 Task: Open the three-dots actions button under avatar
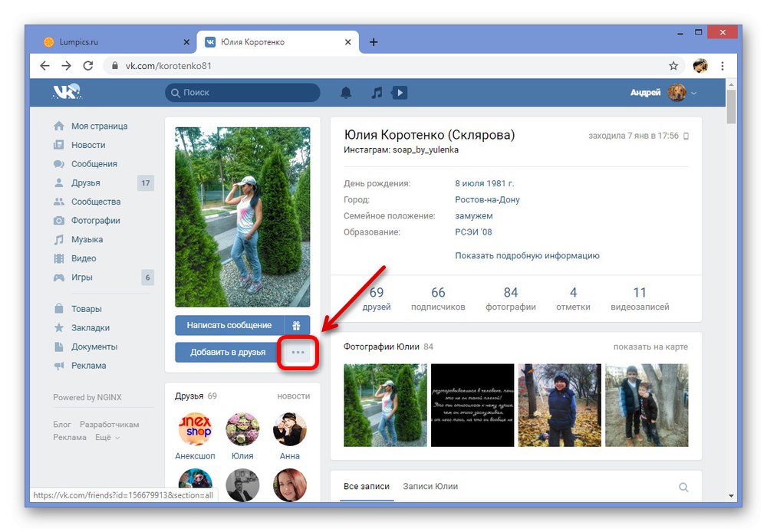[298, 352]
